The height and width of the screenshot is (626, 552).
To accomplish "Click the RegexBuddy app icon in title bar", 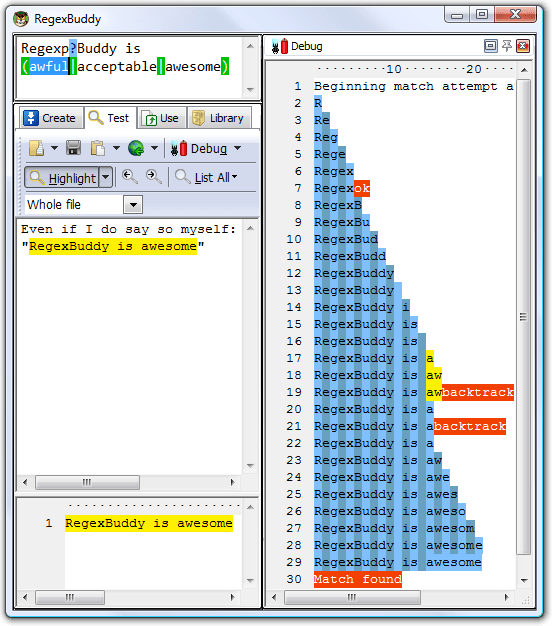I will point(21,19).
